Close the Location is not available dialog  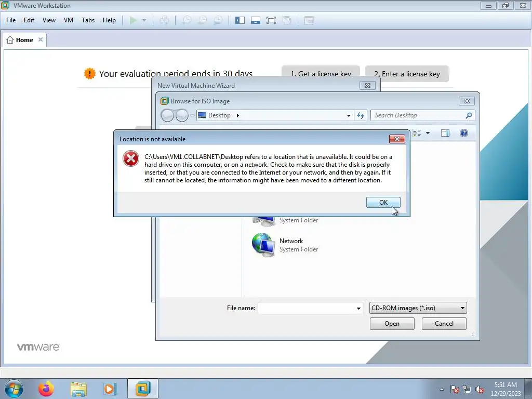pos(397,139)
